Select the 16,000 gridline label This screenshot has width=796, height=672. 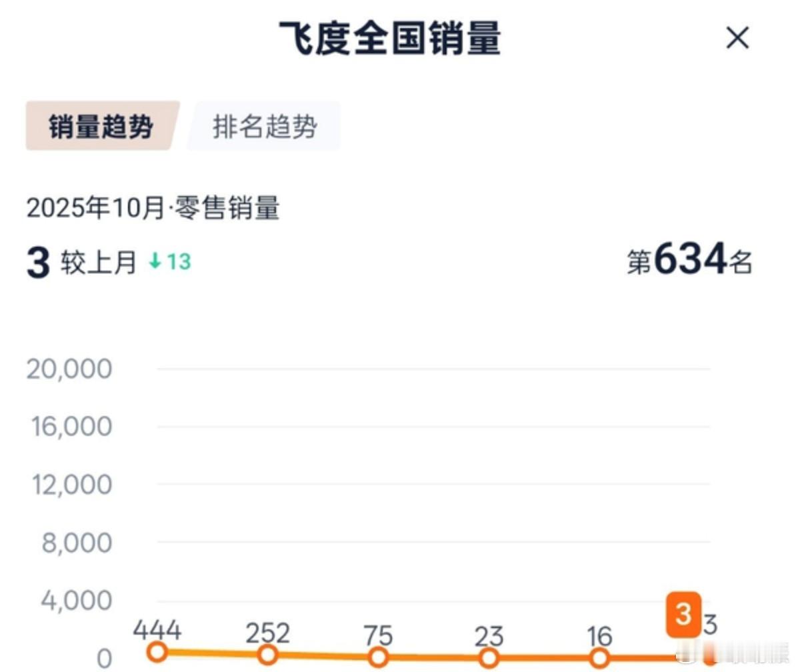pos(70,426)
